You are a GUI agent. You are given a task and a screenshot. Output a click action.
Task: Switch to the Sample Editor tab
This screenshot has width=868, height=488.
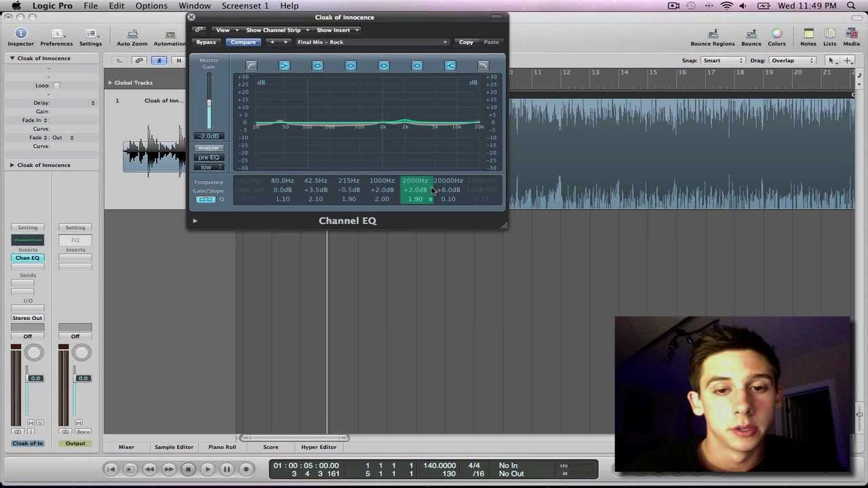(x=174, y=447)
